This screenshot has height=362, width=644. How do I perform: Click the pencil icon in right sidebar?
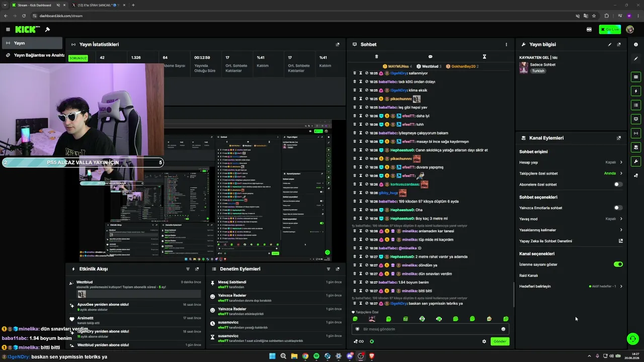point(636,59)
